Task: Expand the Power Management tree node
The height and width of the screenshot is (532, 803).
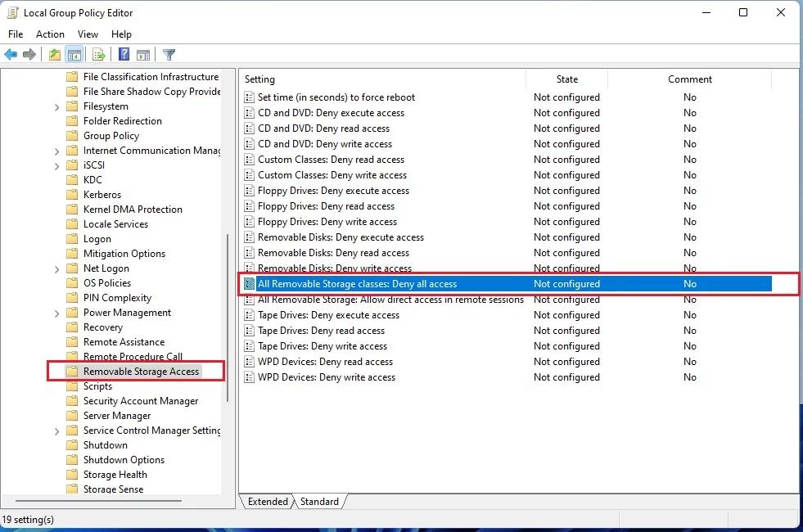Action: [x=56, y=313]
